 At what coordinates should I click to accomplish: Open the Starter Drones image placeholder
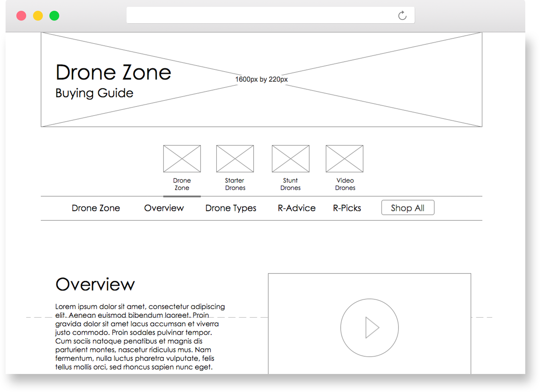235,159
